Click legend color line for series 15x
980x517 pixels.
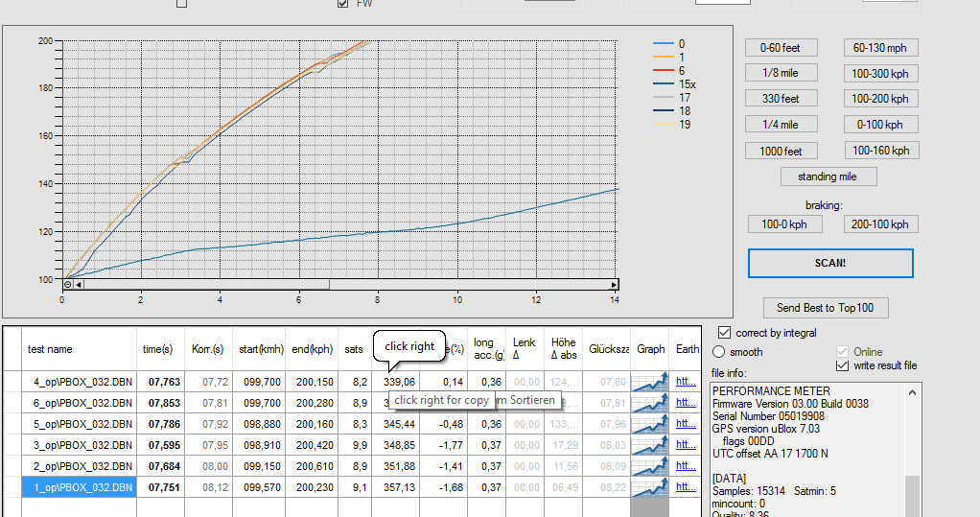tap(664, 83)
